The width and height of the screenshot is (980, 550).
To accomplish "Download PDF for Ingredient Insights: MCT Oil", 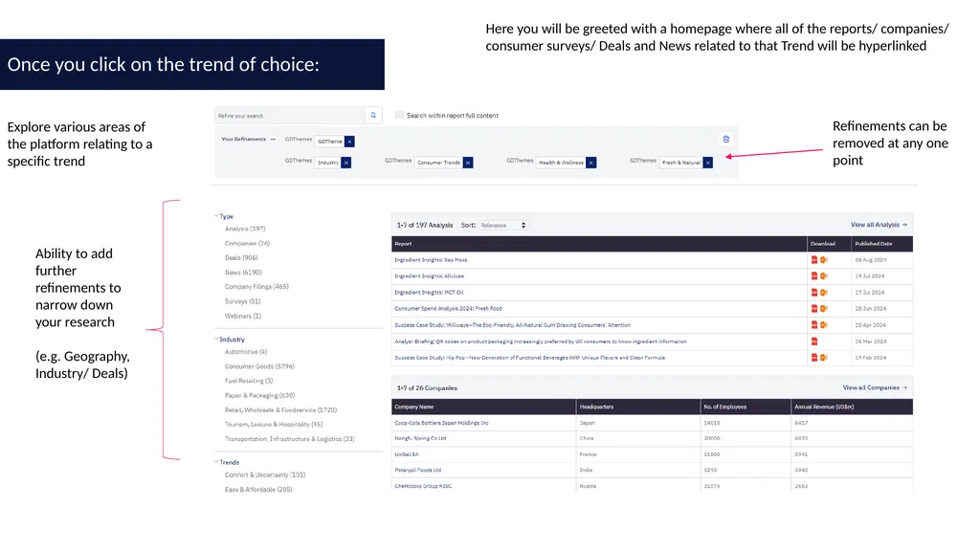I will click(814, 292).
